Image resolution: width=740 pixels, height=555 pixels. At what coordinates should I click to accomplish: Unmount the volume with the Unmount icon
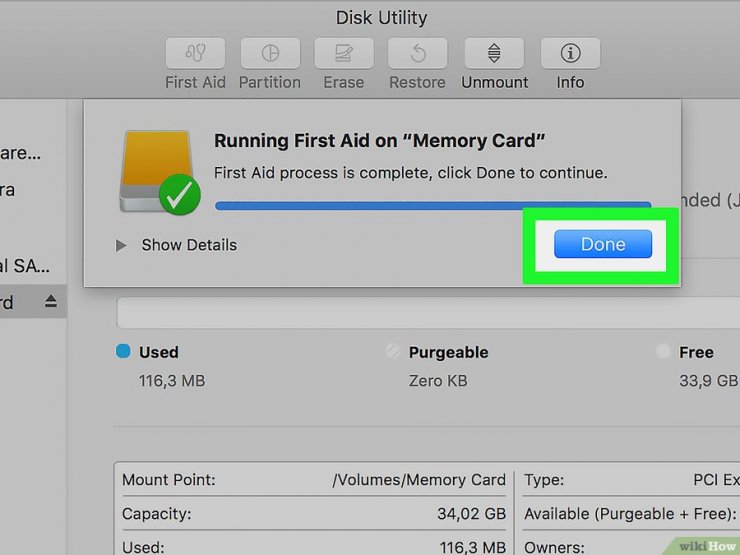pos(494,53)
